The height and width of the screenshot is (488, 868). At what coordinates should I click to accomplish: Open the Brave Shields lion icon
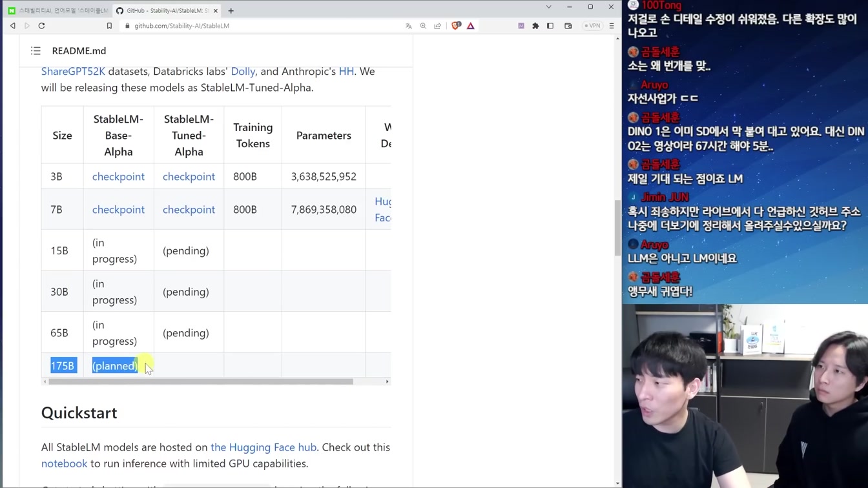tap(456, 26)
